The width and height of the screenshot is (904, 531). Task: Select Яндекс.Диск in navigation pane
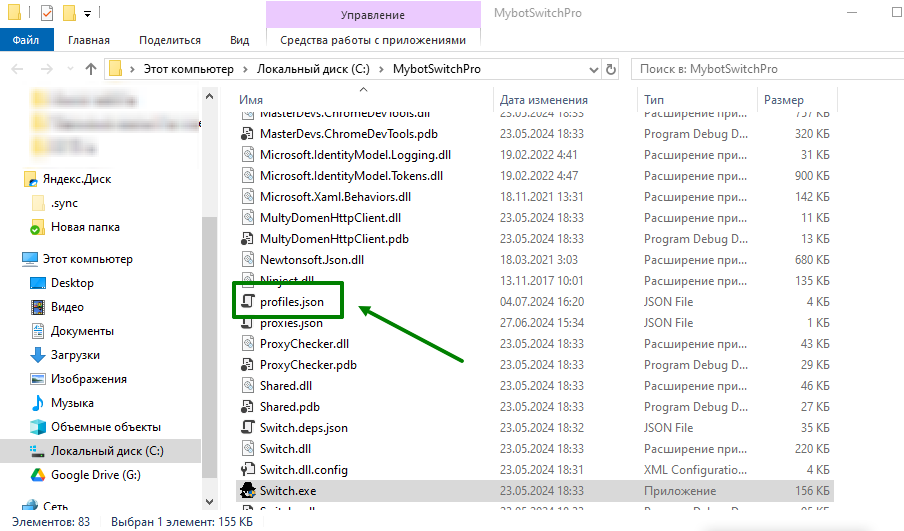pyautogui.click(x=77, y=179)
